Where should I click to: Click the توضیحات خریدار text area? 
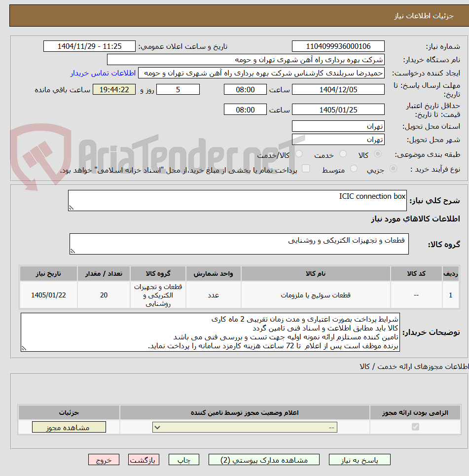[x=210, y=332]
